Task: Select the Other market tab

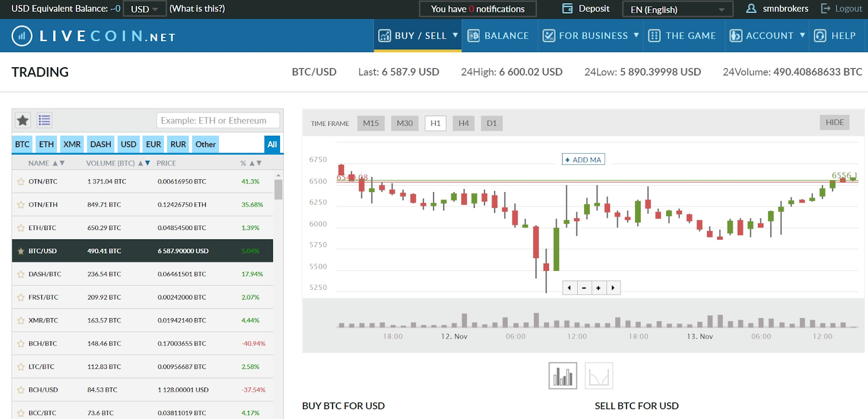Action: click(206, 144)
